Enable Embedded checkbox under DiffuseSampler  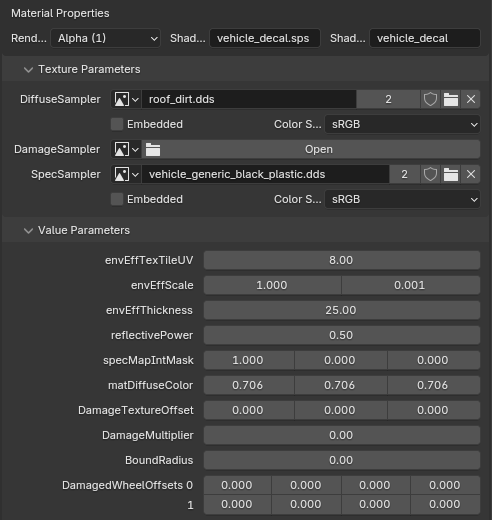click(x=117, y=124)
